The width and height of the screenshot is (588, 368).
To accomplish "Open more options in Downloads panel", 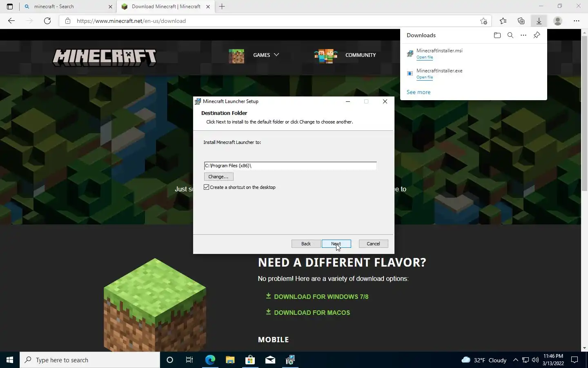I will [x=523, y=35].
